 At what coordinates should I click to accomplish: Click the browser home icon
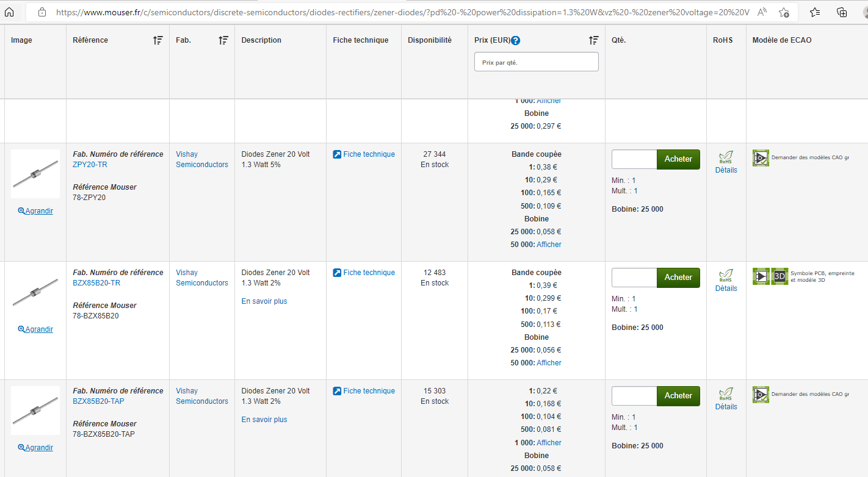pyautogui.click(x=10, y=12)
